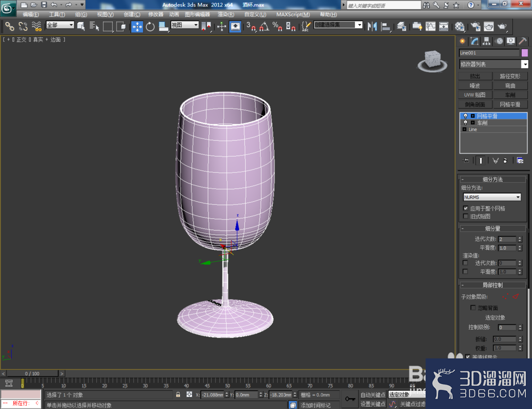The height and width of the screenshot is (409, 532).
Task: Click 噪波 modifier button
Action: click(475, 86)
